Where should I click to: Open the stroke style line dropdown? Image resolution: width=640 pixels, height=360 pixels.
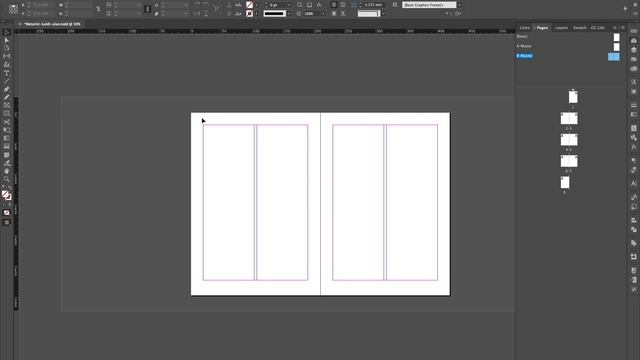pos(289,13)
